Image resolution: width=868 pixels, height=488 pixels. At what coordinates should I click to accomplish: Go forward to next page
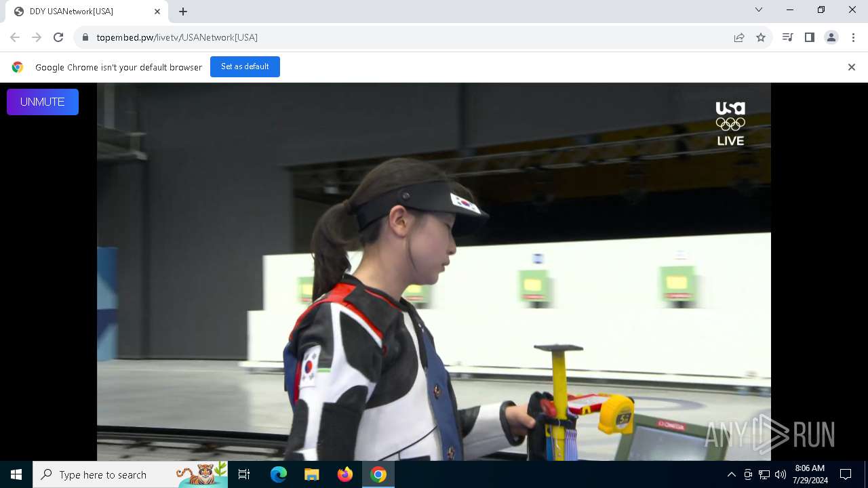pyautogui.click(x=37, y=37)
